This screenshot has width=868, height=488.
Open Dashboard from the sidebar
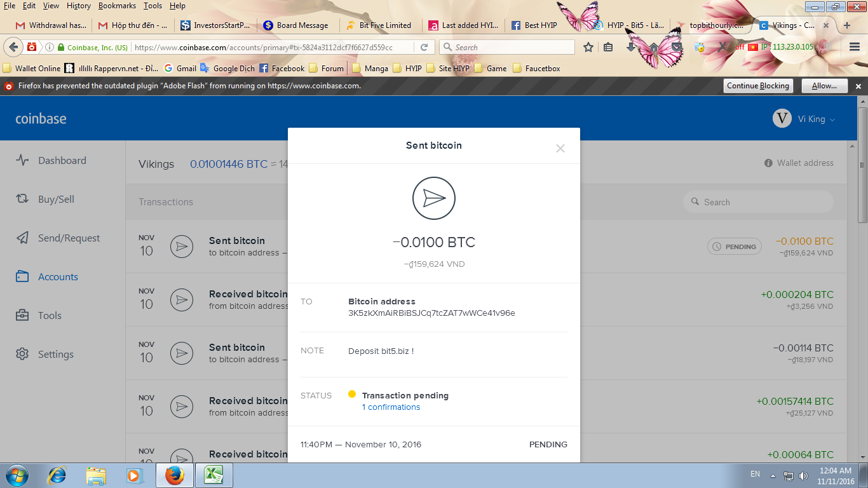tap(62, 161)
